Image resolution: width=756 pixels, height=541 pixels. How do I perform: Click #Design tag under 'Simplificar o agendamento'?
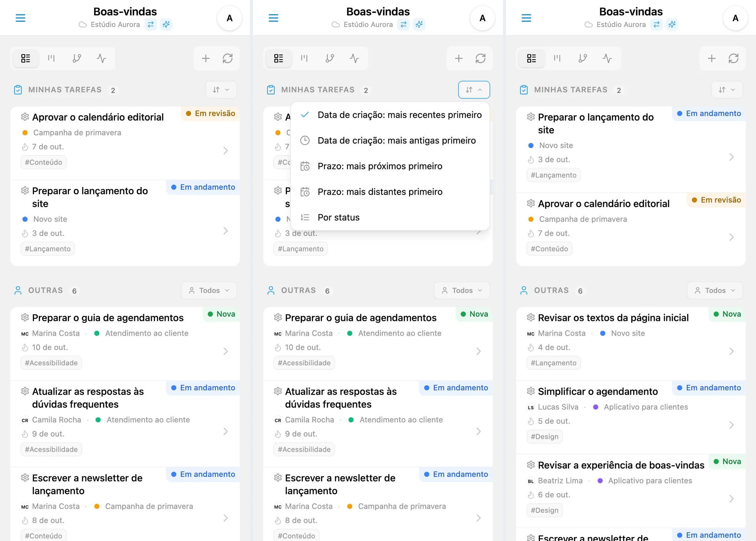(544, 436)
